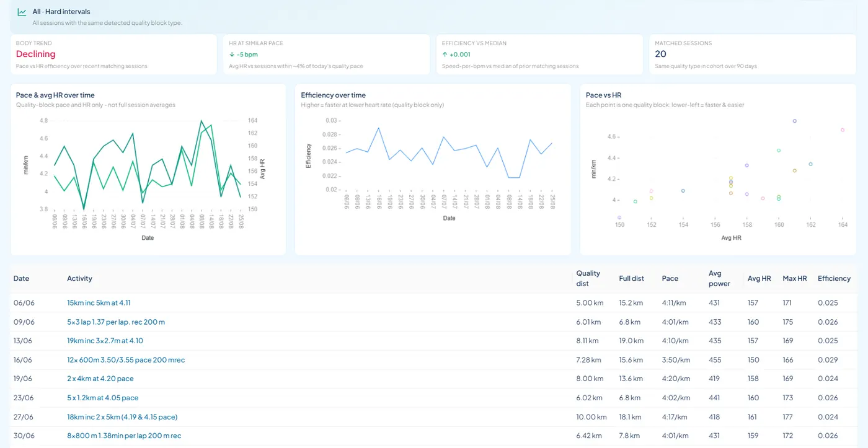Click the 'Declining' body trend value
Viewport: 868px width, 448px height.
(x=36, y=55)
